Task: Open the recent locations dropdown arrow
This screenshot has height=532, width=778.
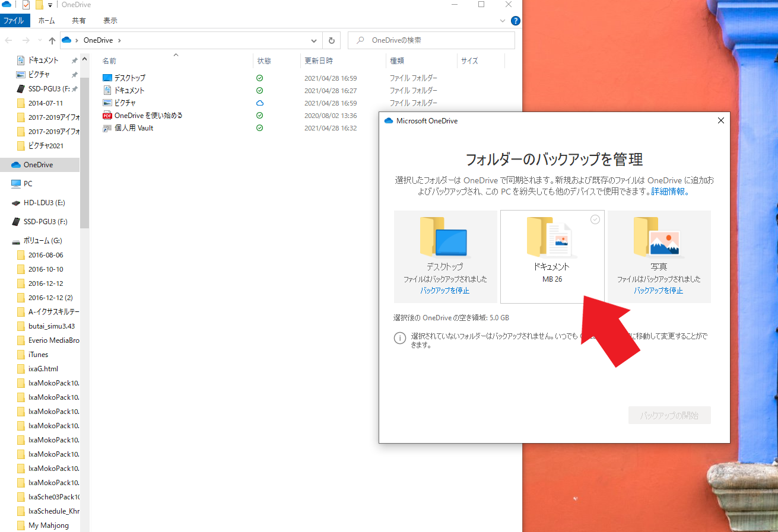Action: coord(39,41)
